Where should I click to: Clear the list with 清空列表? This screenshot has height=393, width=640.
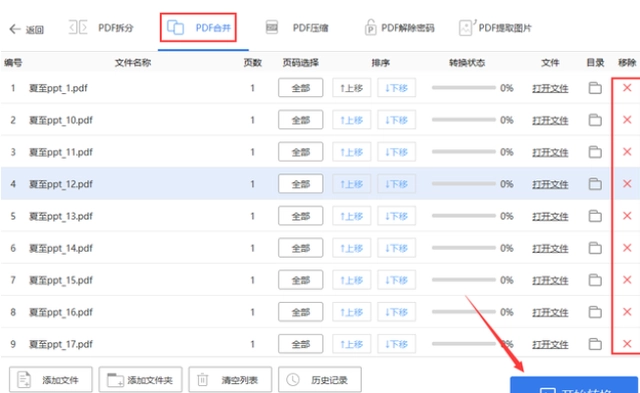point(230,380)
